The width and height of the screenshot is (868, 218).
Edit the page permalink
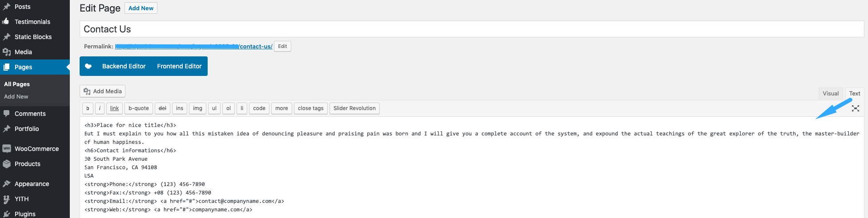(x=282, y=46)
